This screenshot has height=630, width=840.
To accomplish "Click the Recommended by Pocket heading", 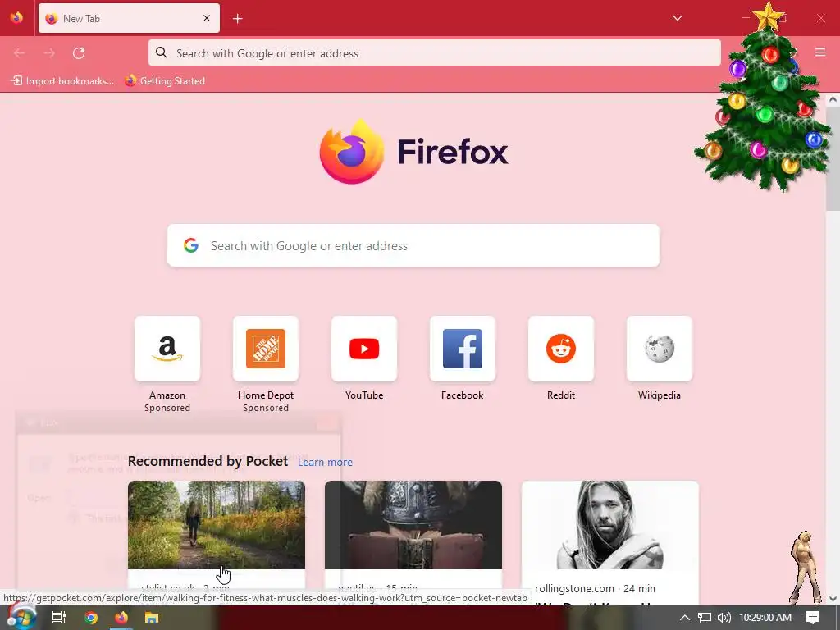I will click(208, 461).
